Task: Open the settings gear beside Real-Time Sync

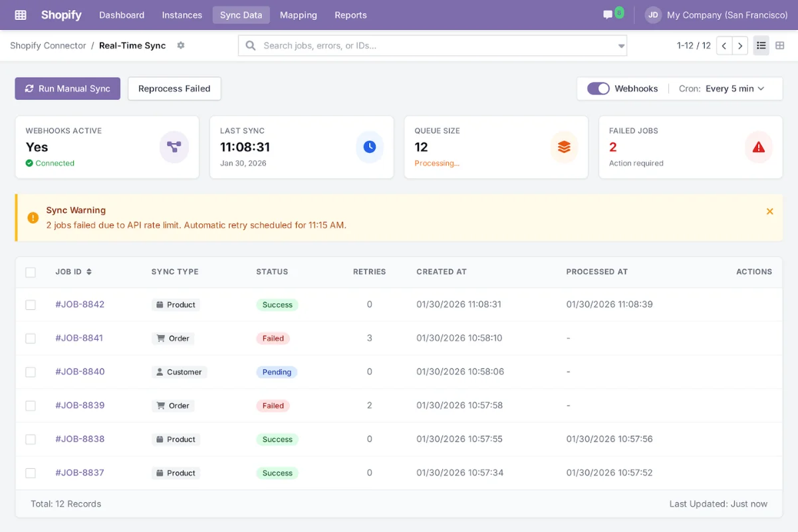Action: click(181, 45)
